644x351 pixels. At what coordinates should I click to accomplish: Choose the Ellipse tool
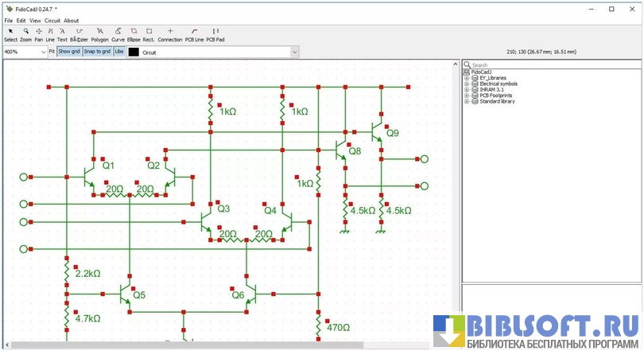[134, 34]
